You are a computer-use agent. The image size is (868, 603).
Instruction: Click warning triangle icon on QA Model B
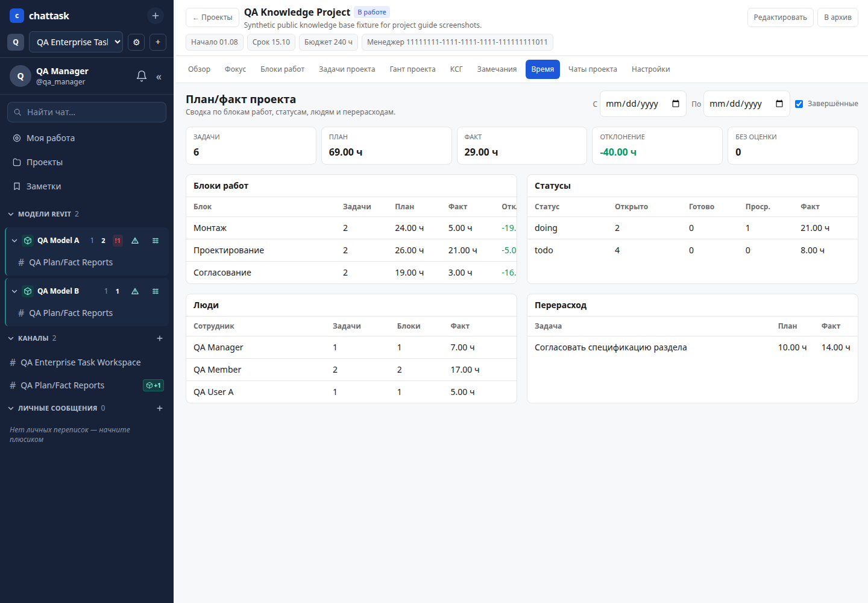click(x=135, y=291)
